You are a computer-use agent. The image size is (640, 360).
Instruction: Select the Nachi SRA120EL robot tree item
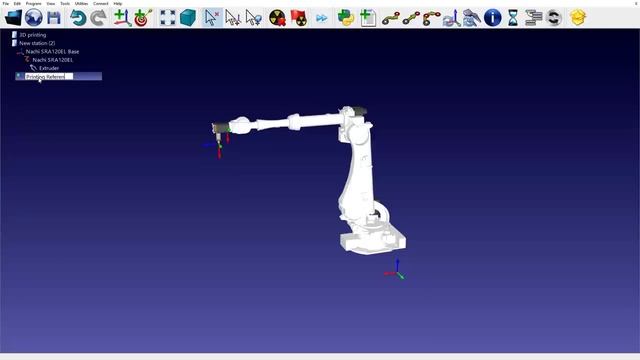coord(53,60)
